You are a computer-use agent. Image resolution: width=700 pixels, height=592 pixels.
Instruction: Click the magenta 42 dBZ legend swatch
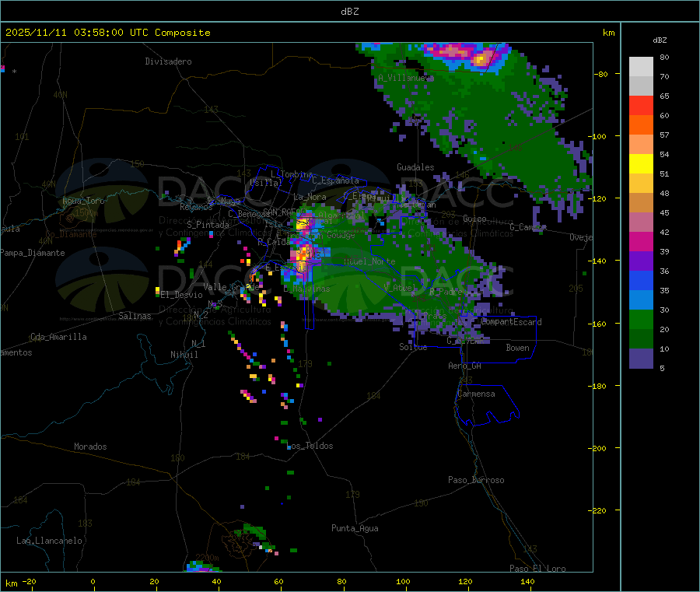click(641, 241)
